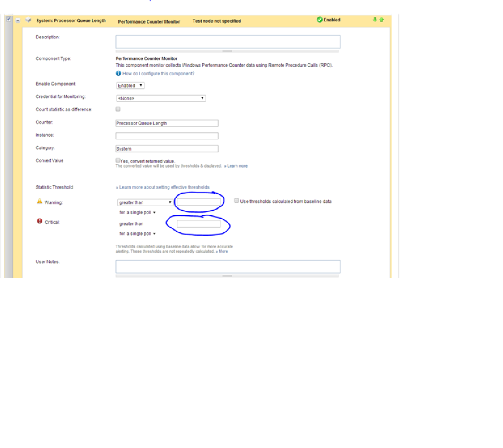
Task: Click the green Enabled status icon
Action: coord(320,20)
